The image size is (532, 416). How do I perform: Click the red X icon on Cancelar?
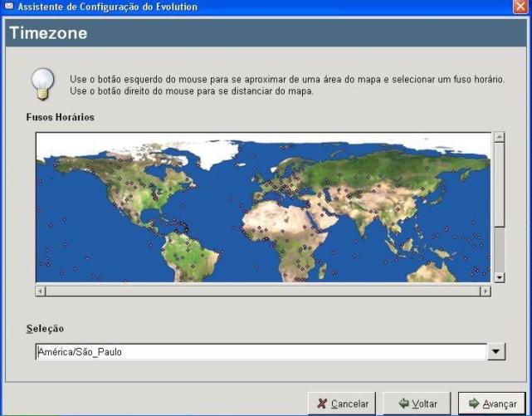[x=322, y=403]
